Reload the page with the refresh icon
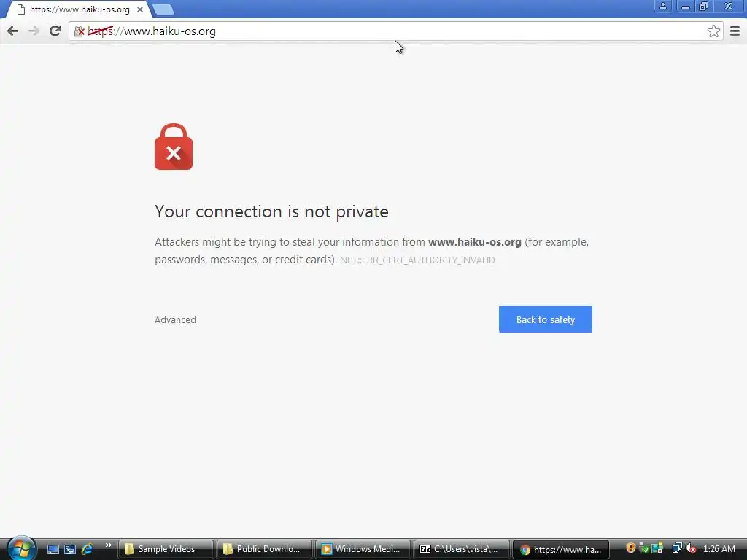 [x=55, y=31]
